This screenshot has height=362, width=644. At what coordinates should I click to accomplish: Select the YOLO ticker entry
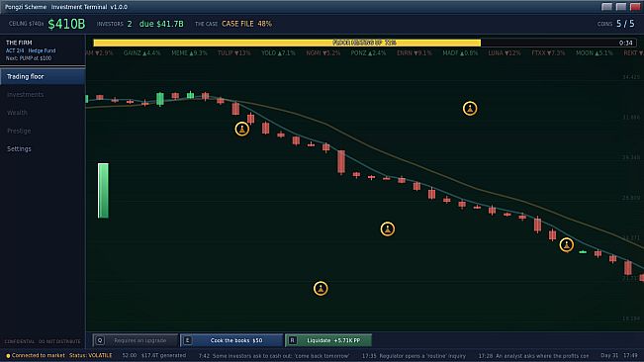[x=278, y=53]
